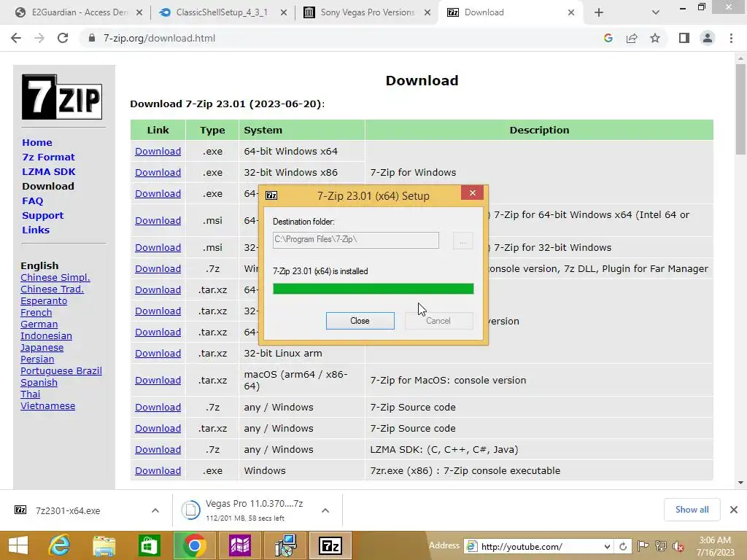The height and width of the screenshot is (560, 747).
Task: Click the 7z2301-x64.exe download item
Action: [x=68, y=510]
